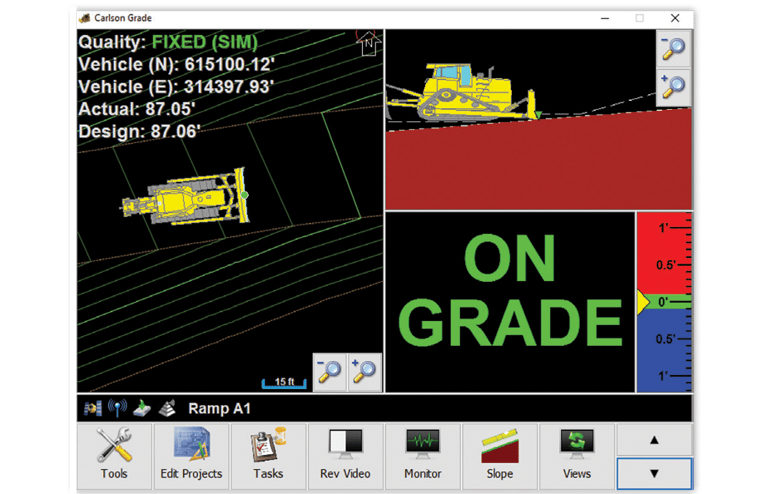This screenshot has width=768, height=494.
Task: Click the red cut zone of grade scale
Action: coord(665,254)
